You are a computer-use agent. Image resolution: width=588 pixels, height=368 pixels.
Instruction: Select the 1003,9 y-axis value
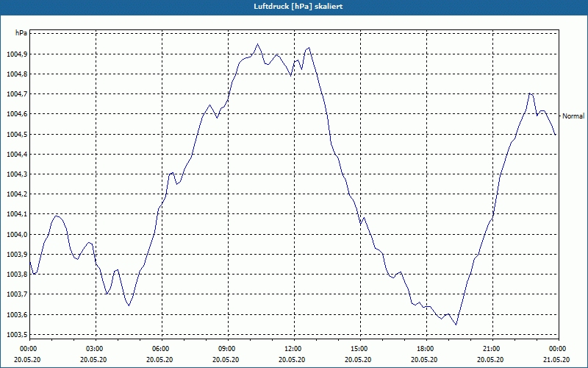(17, 254)
